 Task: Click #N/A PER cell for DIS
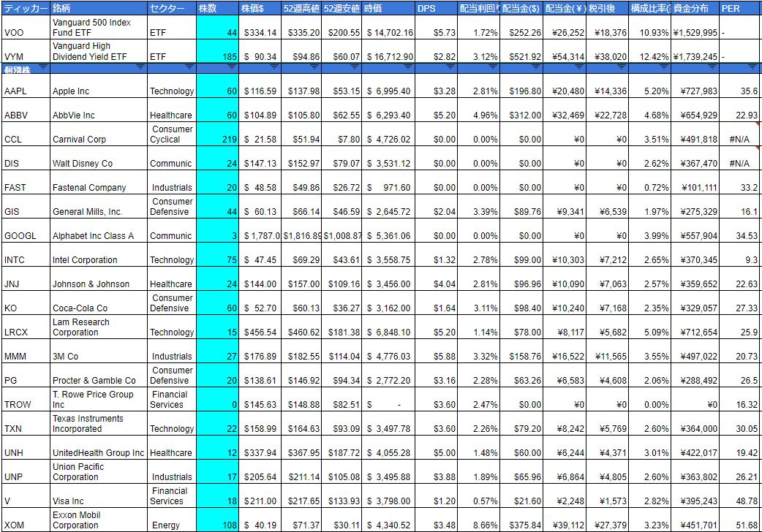(x=740, y=158)
